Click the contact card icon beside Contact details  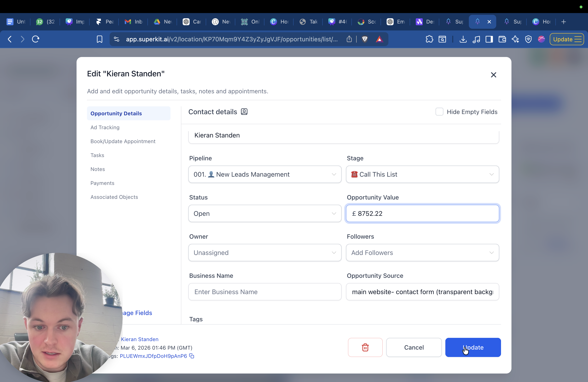tap(244, 112)
